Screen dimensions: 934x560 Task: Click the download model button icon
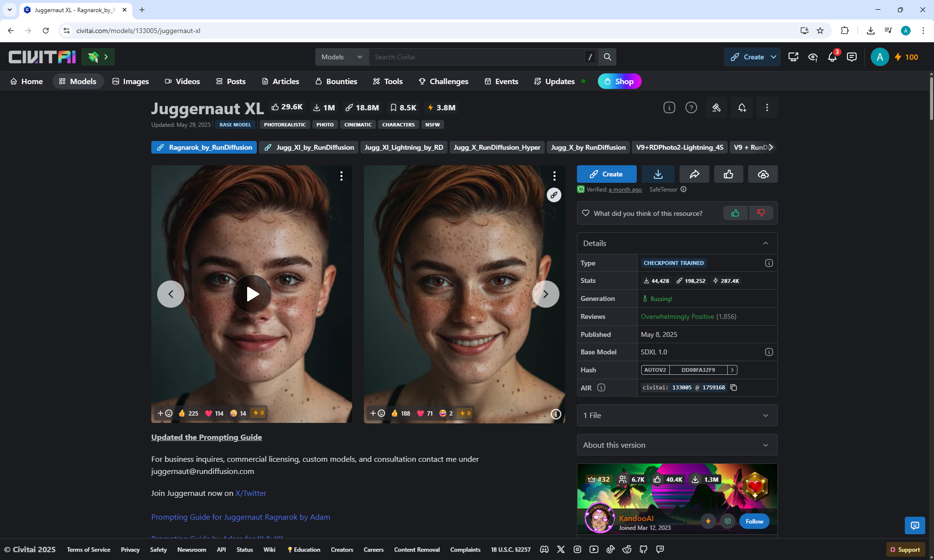[x=658, y=174]
